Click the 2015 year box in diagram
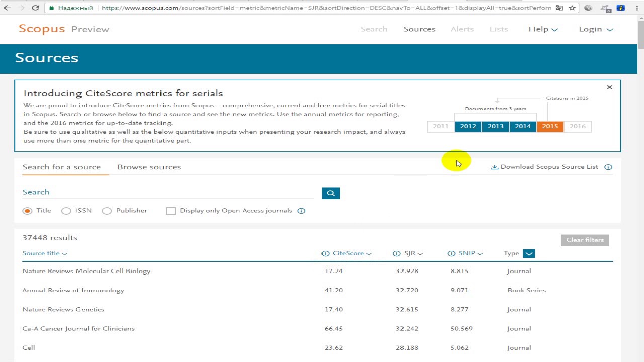 (550, 126)
